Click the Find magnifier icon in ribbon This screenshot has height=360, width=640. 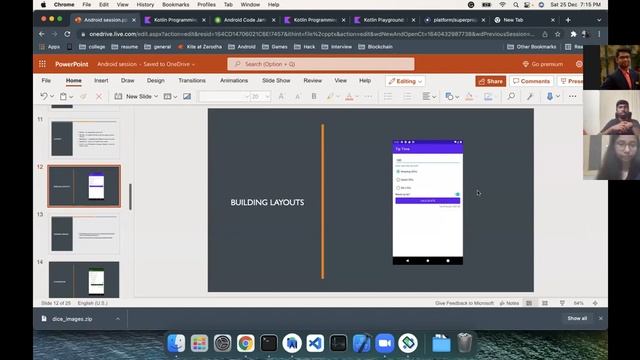[x=511, y=96]
